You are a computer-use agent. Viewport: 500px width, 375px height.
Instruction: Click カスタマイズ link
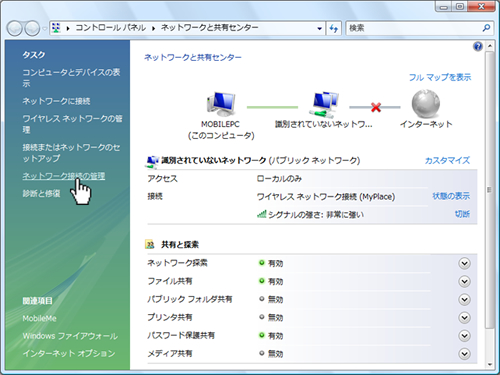coord(447,160)
